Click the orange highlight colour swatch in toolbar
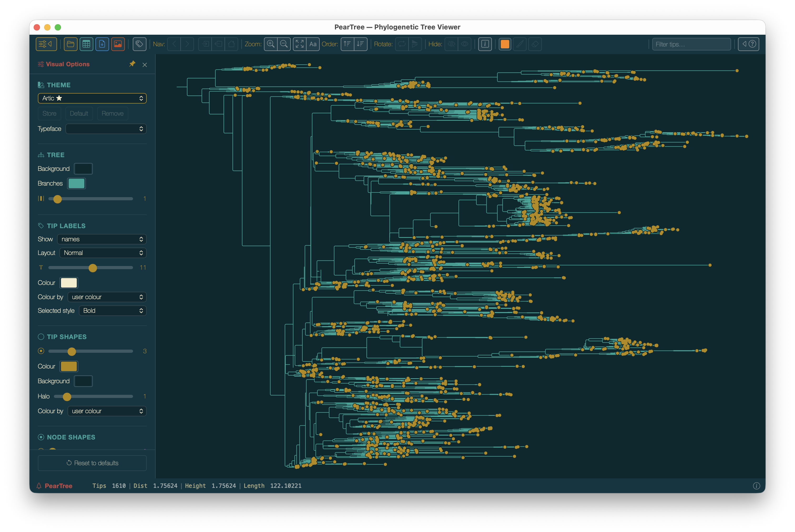The width and height of the screenshot is (795, 532). 504,44
